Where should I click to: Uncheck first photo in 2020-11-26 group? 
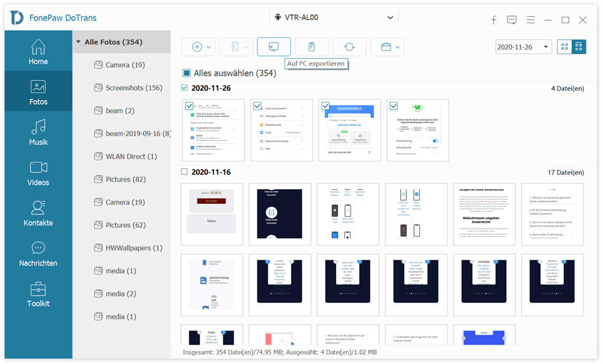click(189, 105)
